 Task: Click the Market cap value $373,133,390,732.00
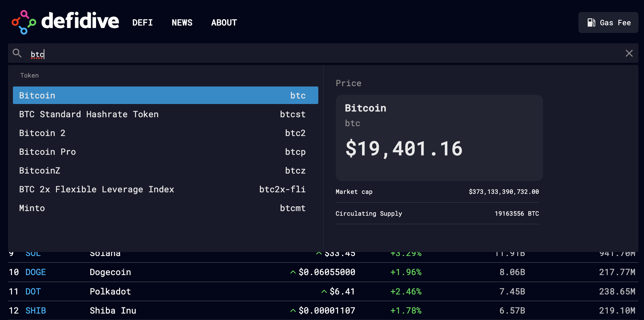point(504,192)
